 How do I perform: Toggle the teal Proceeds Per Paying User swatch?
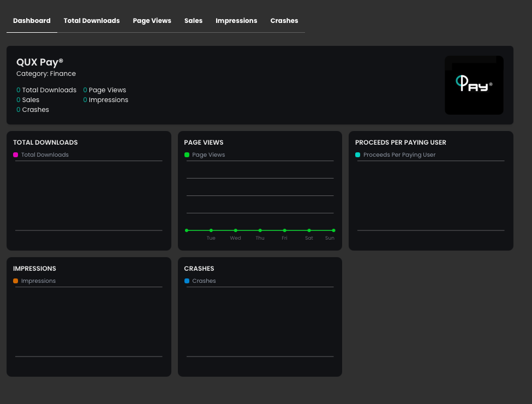click(x=358, y=155)
